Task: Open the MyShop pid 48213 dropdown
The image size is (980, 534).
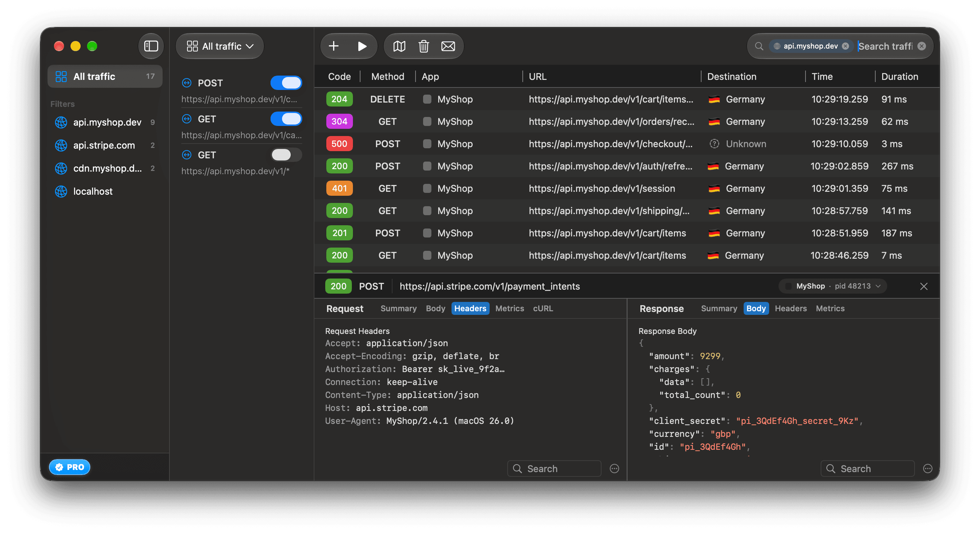Action: pyautogui.click(x=833, y=286)
